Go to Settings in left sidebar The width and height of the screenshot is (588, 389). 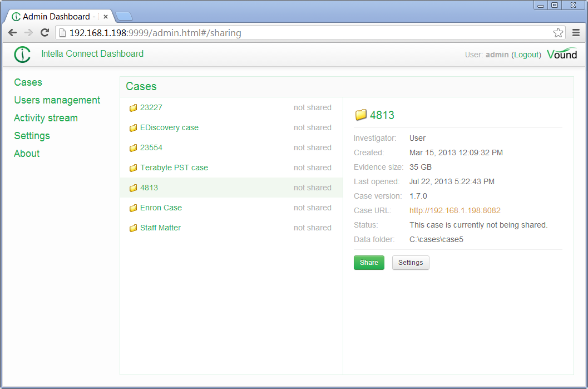point(32,136)
